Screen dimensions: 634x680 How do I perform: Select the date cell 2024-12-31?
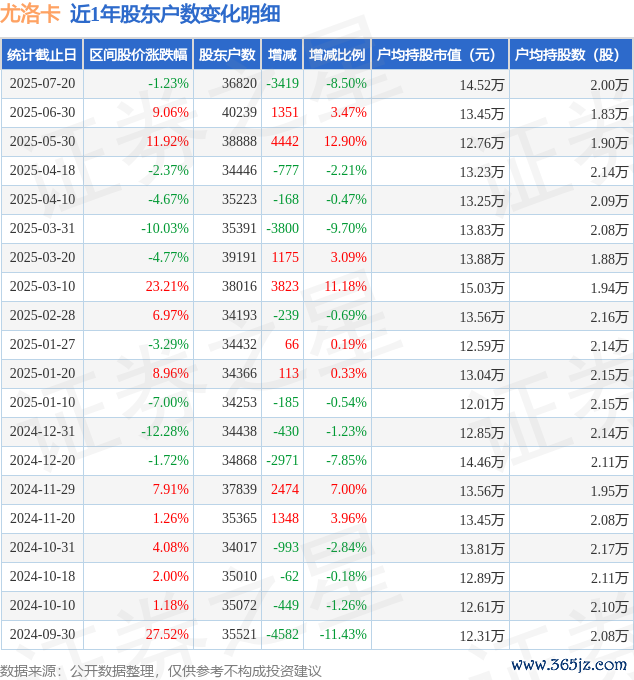42,432
